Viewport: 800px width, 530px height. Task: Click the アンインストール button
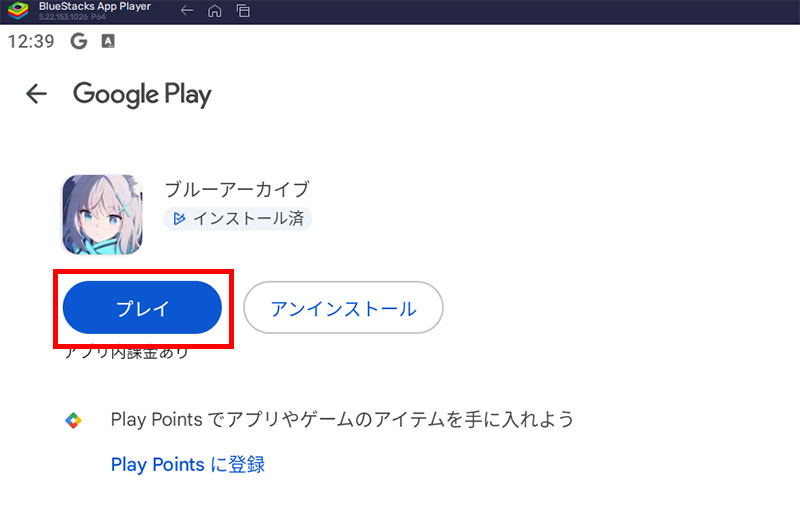tap(343, 309)
